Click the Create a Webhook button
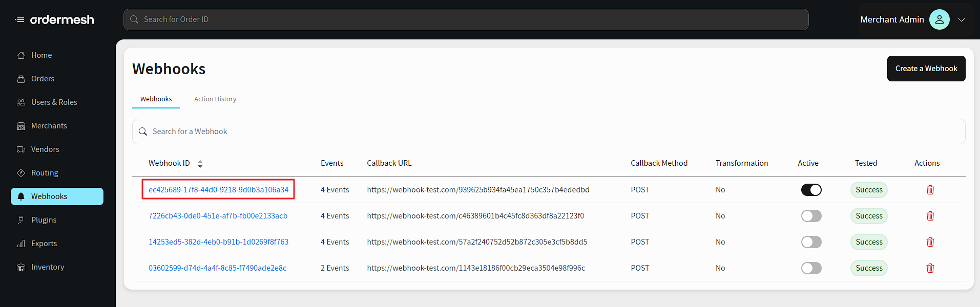 [926, 69]
